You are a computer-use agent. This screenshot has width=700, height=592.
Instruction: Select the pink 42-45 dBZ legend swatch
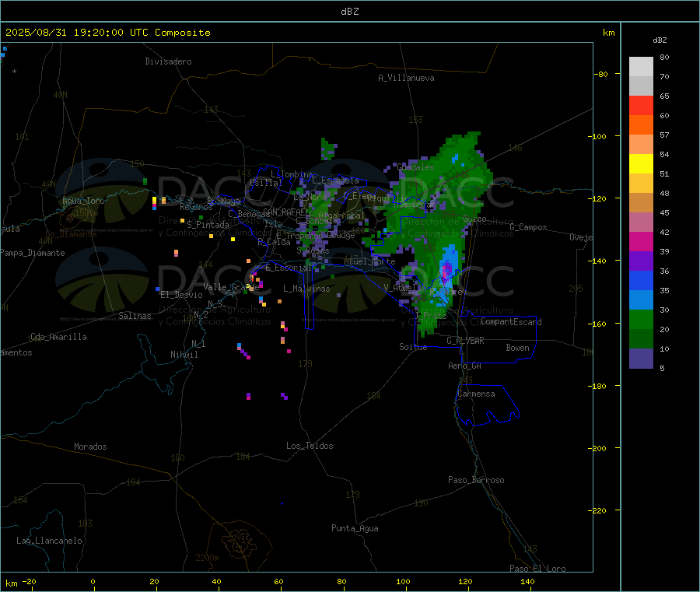641,222
